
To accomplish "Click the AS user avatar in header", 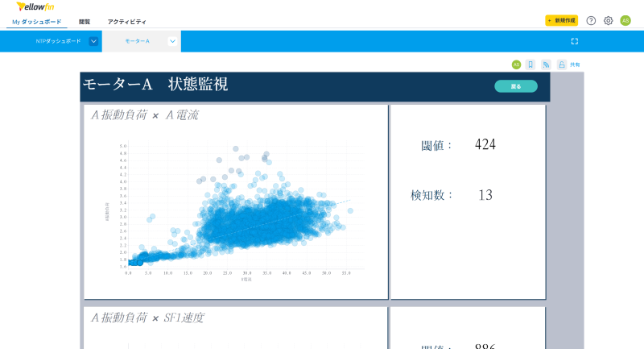I will click(625, 21).
